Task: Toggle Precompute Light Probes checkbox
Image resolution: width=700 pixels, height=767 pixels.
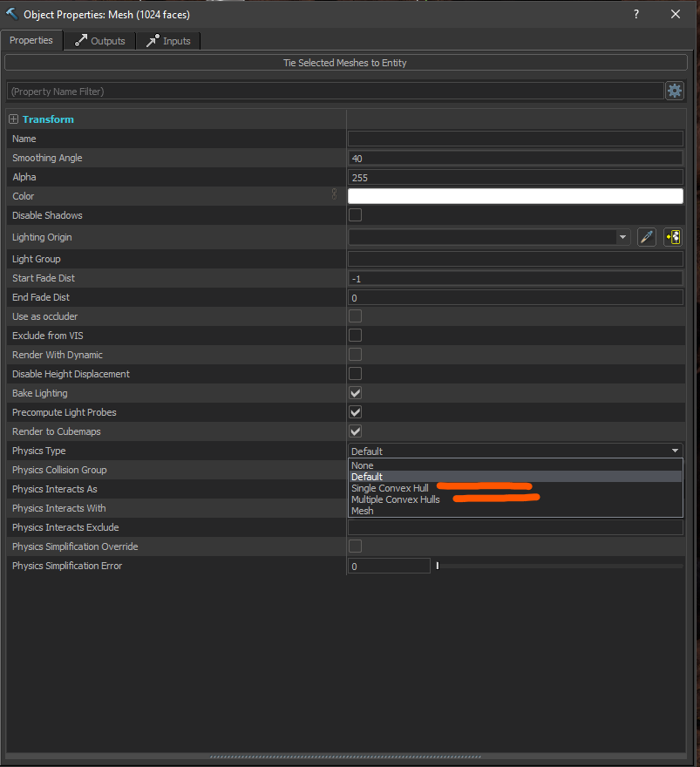Action: pos(356,412)
